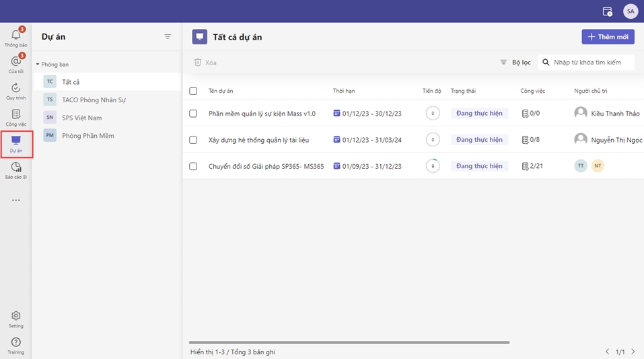Click the keyword search input field

[591, 63]
